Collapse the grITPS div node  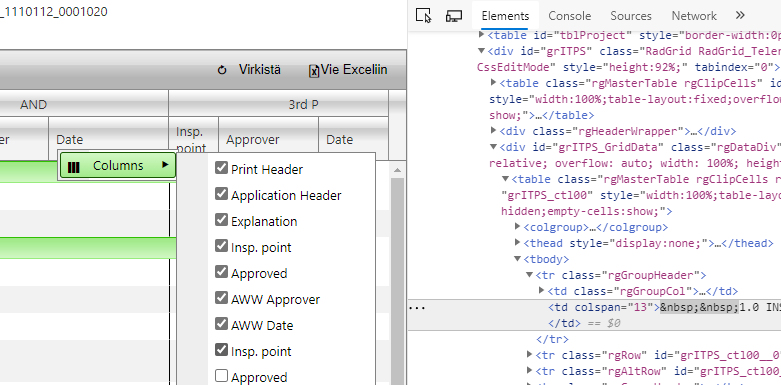[481, 51]
